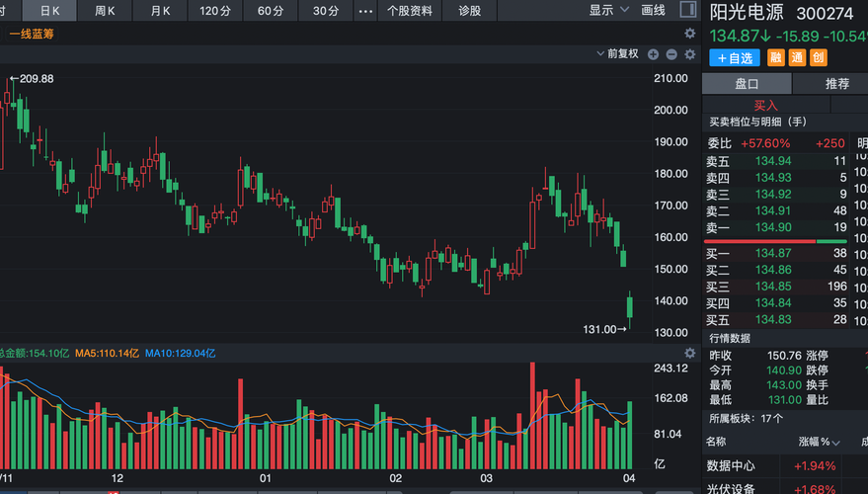This screenshot has width=868, height=494.
Task: Open the 数据中心 sector row
Action: click(731, 466)
